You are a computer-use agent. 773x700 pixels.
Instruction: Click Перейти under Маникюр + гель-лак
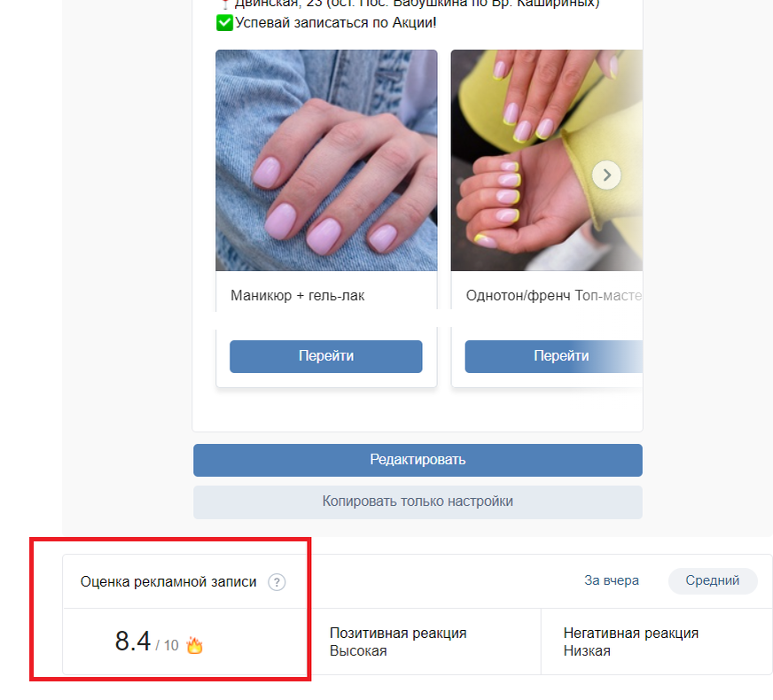pos(326,356)
